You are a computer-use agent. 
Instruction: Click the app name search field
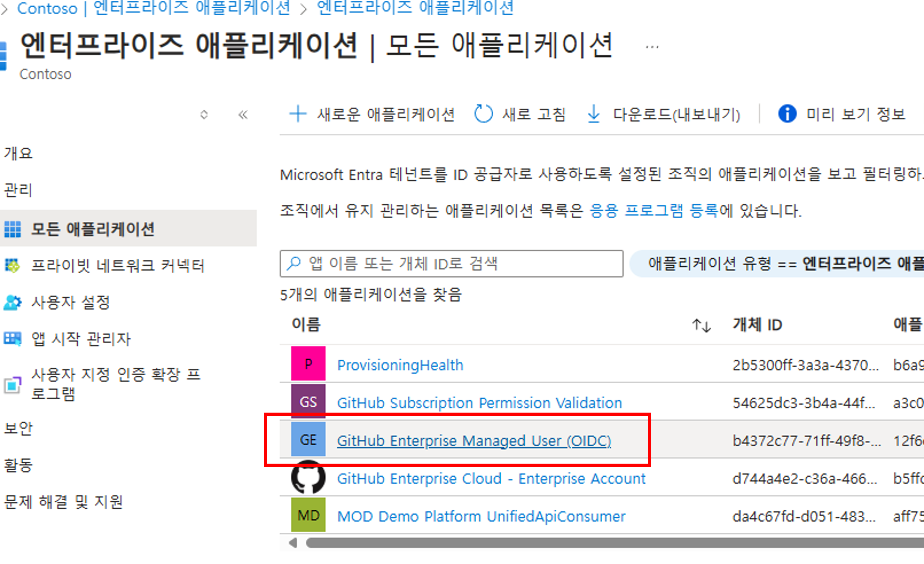[451, 263]
